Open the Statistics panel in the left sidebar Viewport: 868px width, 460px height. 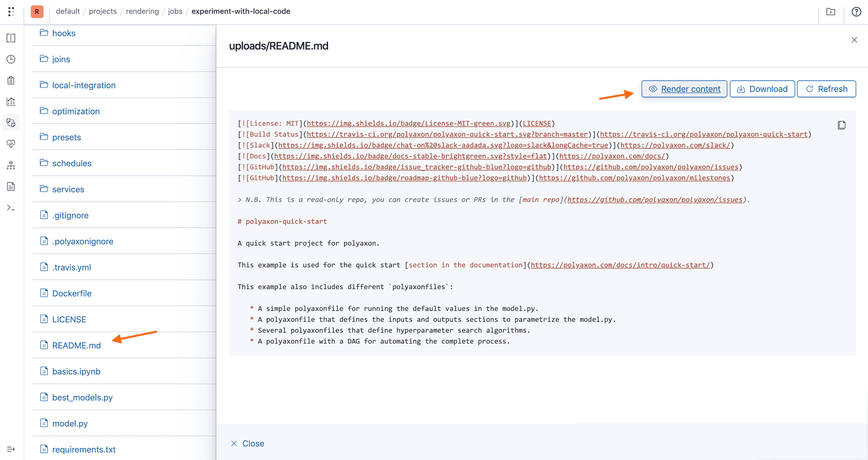[x=11, y=102]
